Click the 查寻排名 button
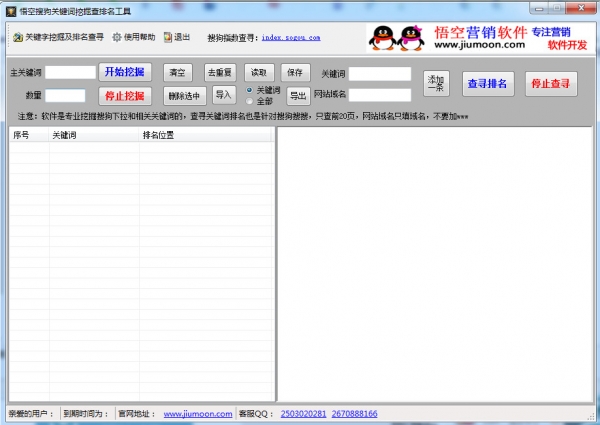The width and height of the screenshot is (600, 425). [487, 84]
